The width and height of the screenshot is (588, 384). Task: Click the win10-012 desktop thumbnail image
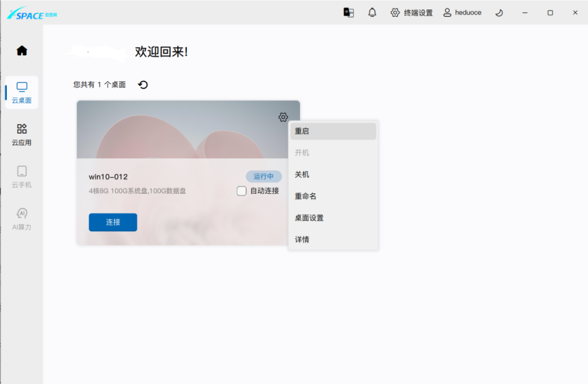pos(188,130)
